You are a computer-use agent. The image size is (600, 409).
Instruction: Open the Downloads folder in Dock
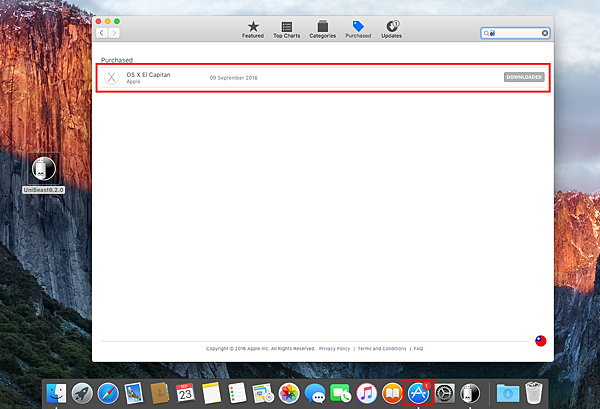(x=508, y=393)
